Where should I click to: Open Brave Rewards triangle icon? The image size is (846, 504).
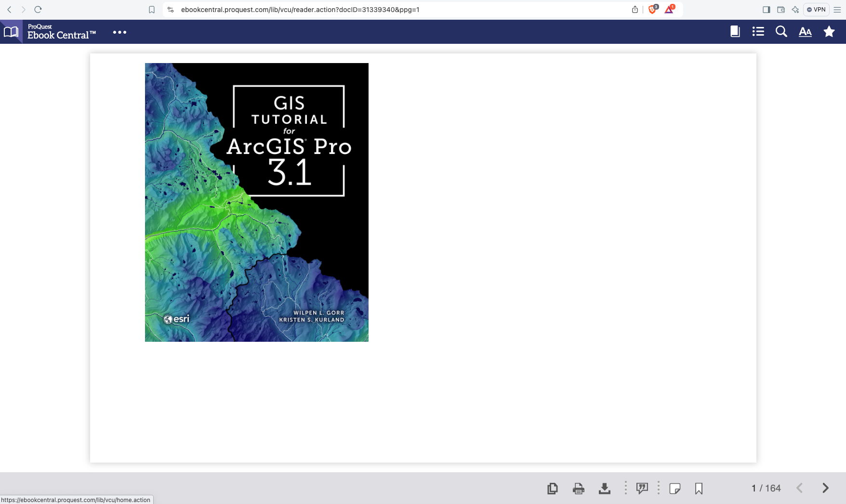(670, 10)
